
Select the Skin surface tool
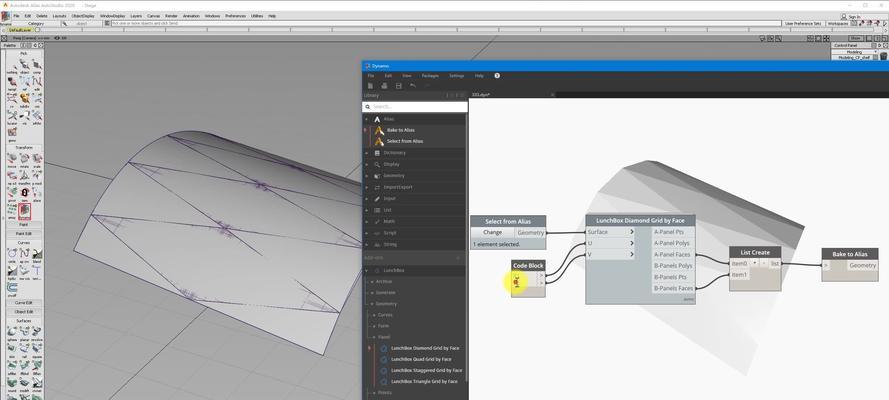click(x=11, y=350)
